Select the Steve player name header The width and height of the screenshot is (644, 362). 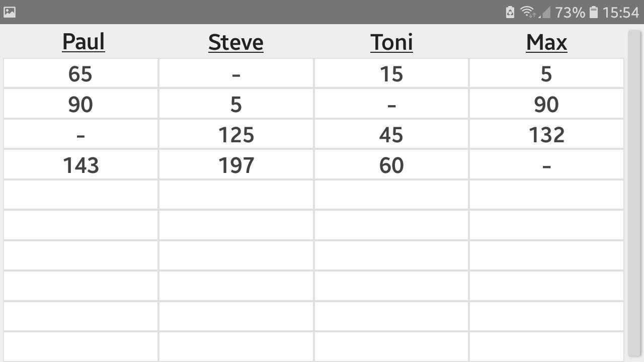[235, 42]
